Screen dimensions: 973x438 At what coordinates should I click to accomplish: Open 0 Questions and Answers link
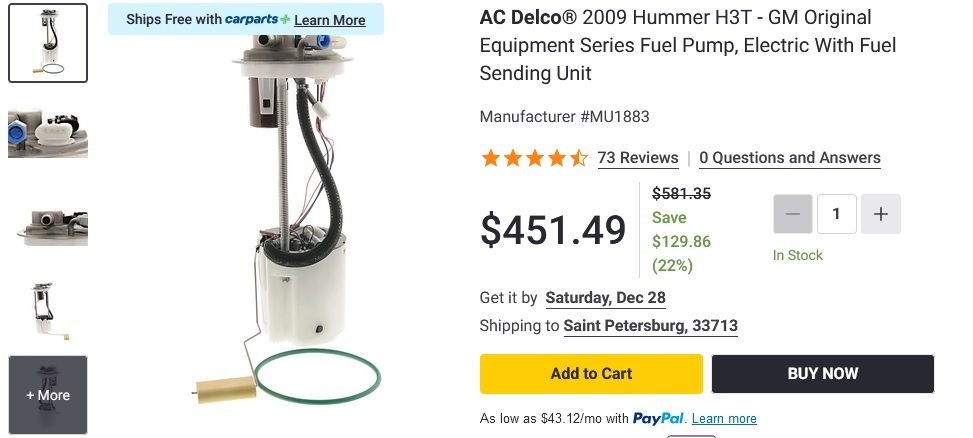pos(790,158)
